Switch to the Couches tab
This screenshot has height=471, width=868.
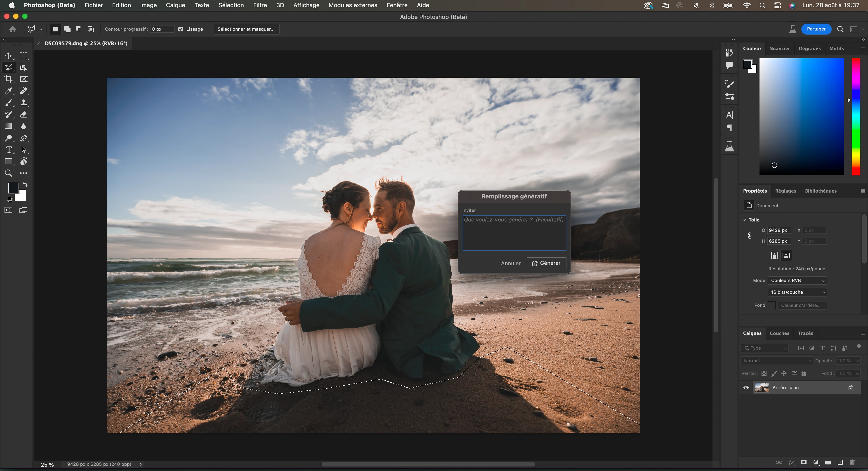[x=779, y=333]
